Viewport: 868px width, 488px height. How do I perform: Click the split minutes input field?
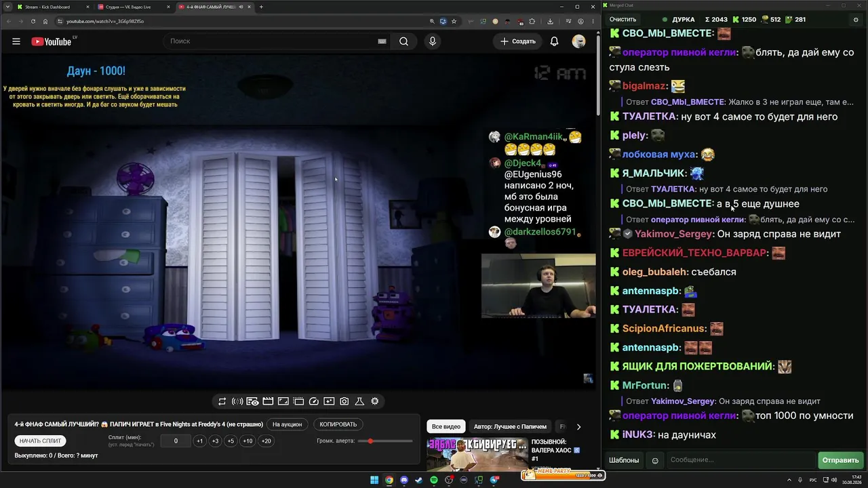[176, 441]
